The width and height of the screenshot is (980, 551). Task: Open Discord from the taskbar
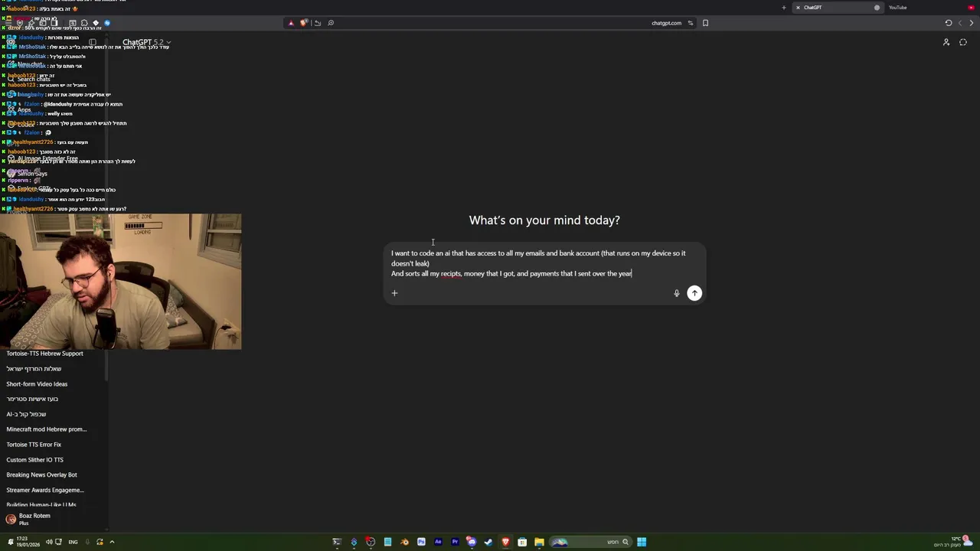click(x=472, y=542)
